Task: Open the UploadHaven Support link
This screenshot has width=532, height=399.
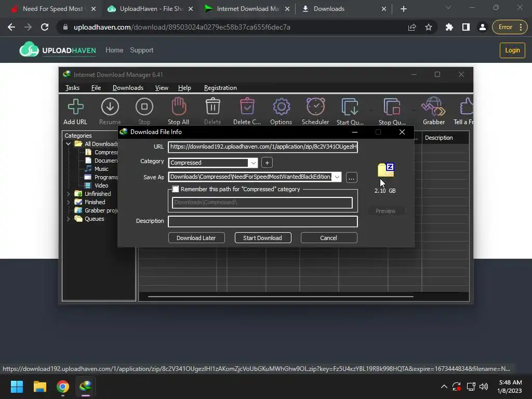Action: click(142, 50)
